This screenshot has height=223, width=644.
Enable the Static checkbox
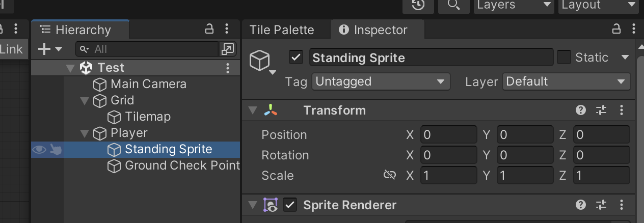(564, 57)
